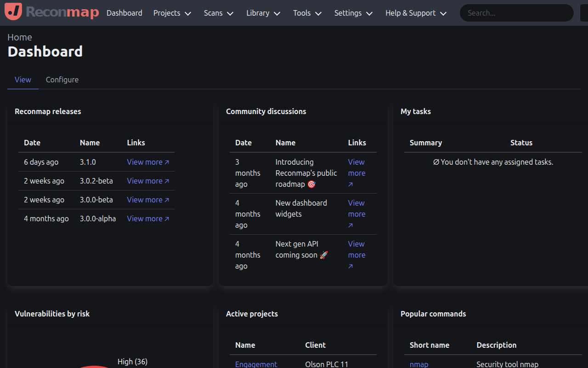Image resolution: width=588 pixels, height=368 pixels.
Task: Expand the Library dropdown
Action: click(263, 13)
